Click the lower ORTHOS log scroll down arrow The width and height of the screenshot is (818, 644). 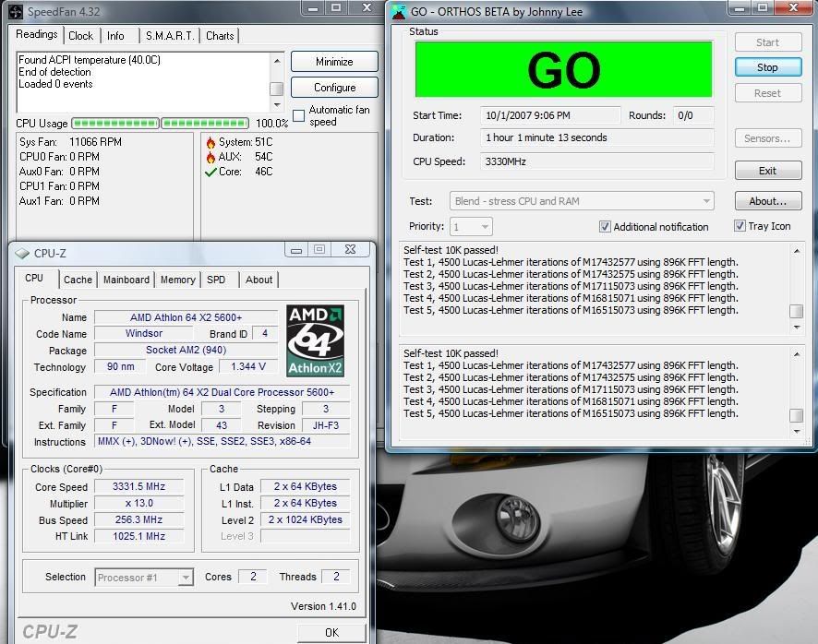coord(797,431)
